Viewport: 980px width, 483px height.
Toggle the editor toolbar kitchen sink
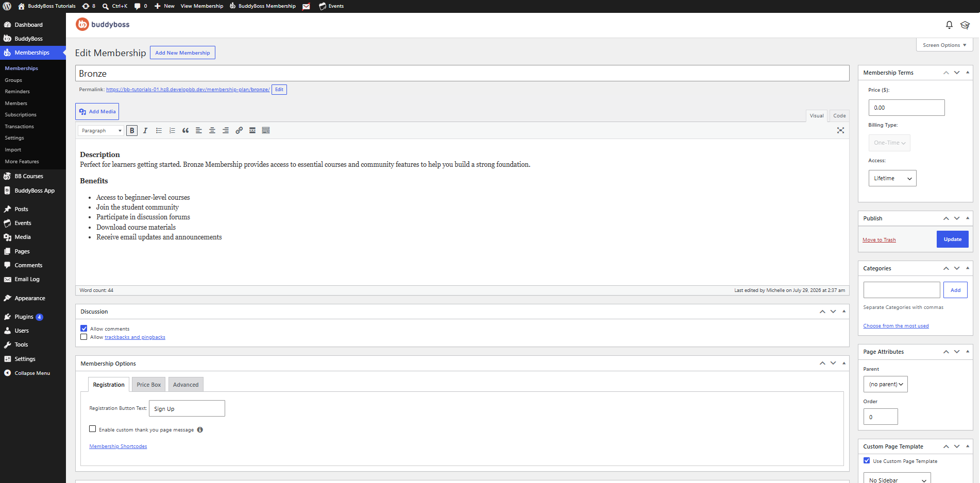266,131
